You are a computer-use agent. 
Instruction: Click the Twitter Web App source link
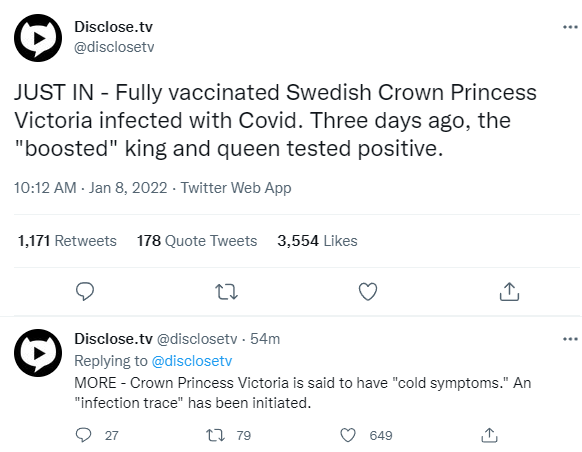236,188
